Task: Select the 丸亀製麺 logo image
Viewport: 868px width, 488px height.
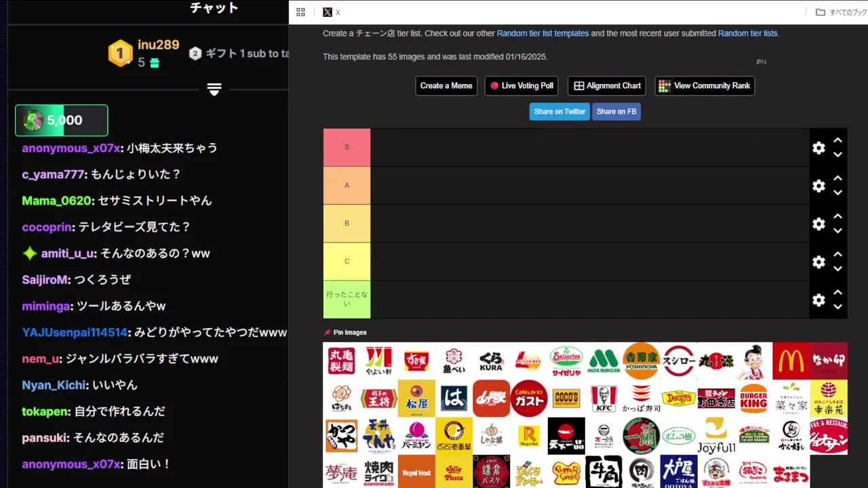Action: point(342,361)
